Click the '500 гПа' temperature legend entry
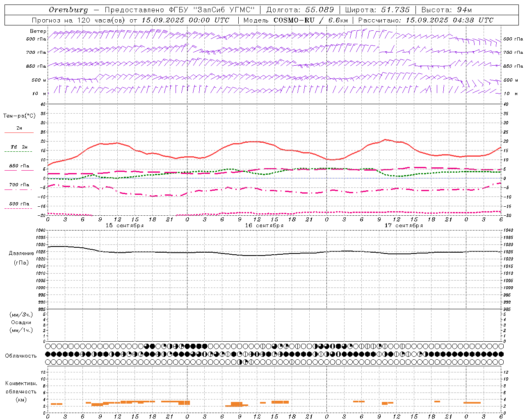The height and width of the screenshot is (420, 525). pyautogui.click(x=19, y=204)
